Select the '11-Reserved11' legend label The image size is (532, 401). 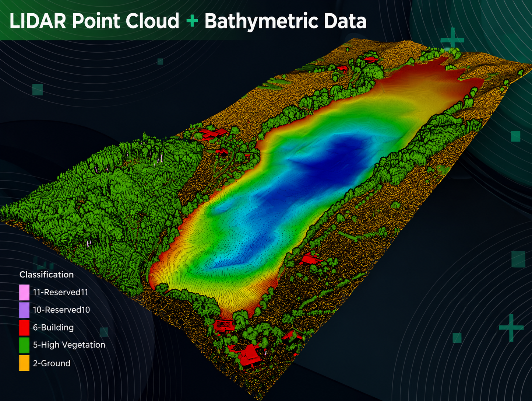(60, 292)
